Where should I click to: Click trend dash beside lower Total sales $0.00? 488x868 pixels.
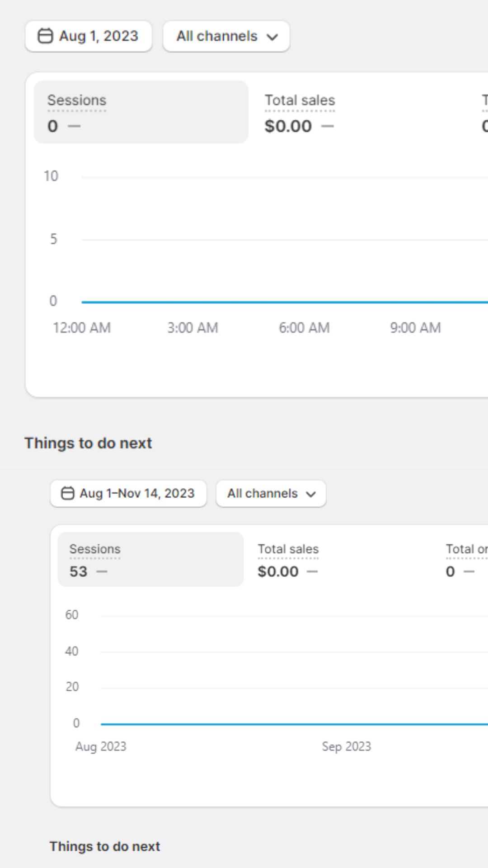click(312, 571)
